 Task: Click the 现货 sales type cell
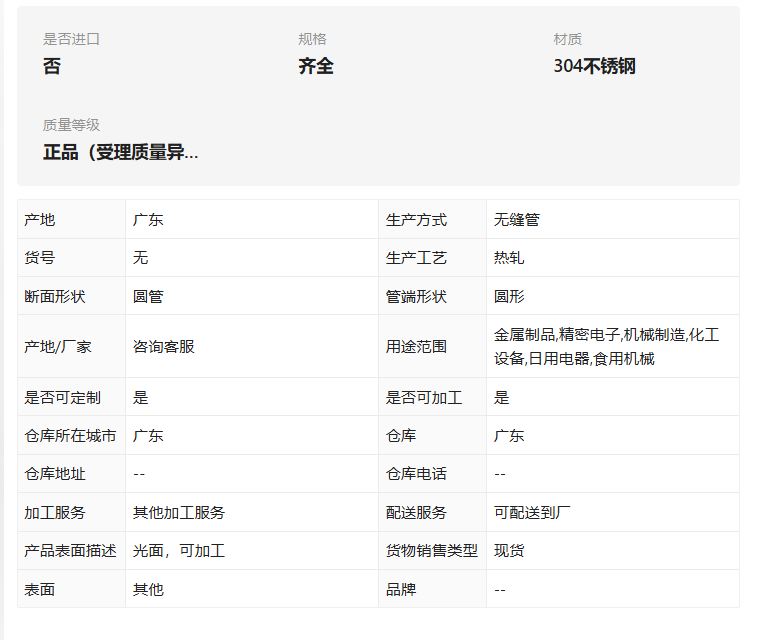[613, 550]
